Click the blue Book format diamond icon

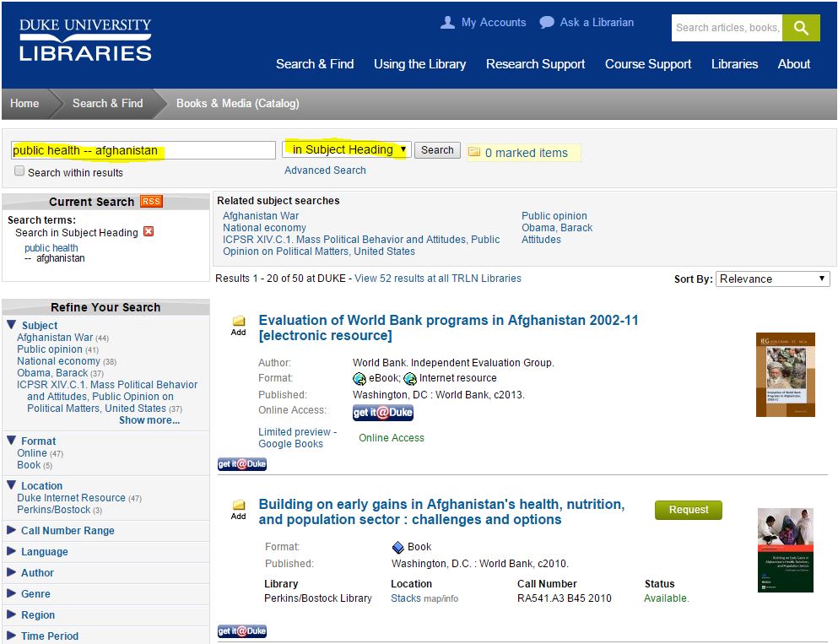pyautogui.click(x=397, y=547)
